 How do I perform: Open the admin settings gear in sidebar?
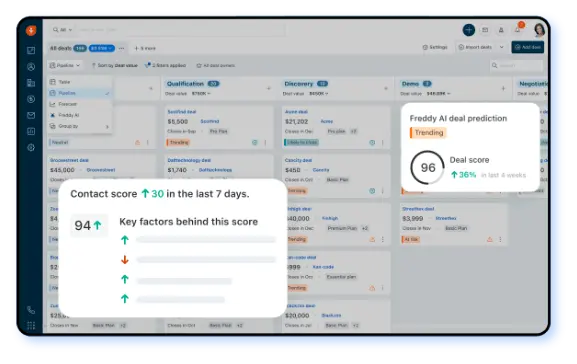click(31, 148)
